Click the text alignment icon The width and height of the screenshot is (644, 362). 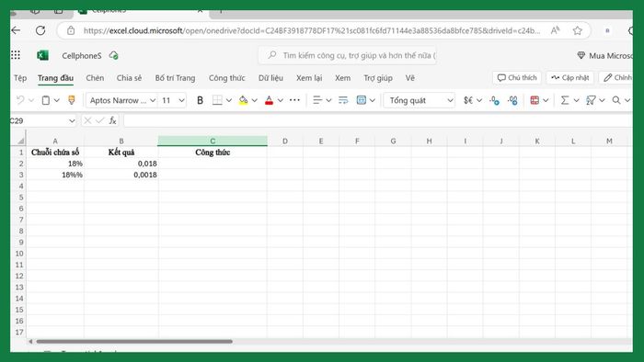[317, 100]
